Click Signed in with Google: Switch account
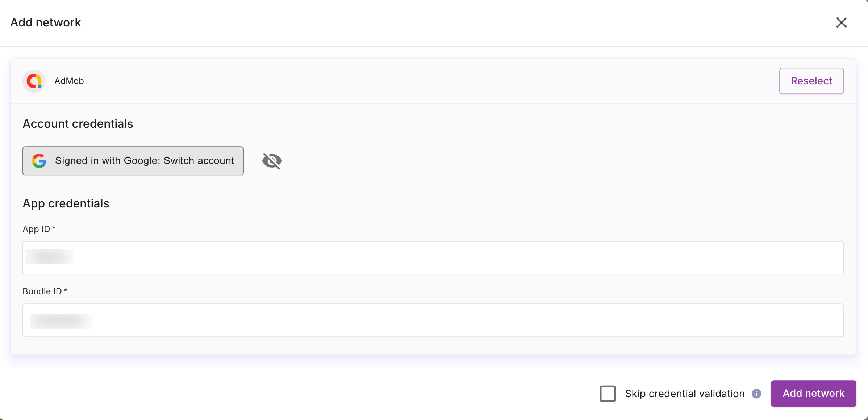This screenshot has width=868, height=420. 133,161
